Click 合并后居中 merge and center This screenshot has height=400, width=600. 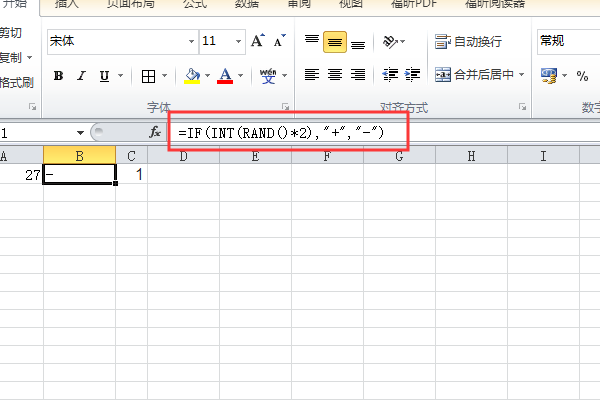[474, 75]
